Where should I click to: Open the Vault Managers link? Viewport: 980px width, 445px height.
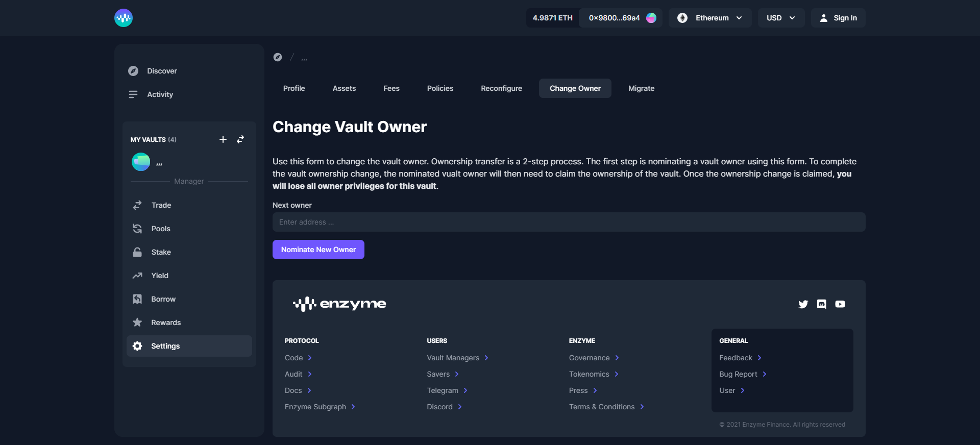(x=458, y=358)
